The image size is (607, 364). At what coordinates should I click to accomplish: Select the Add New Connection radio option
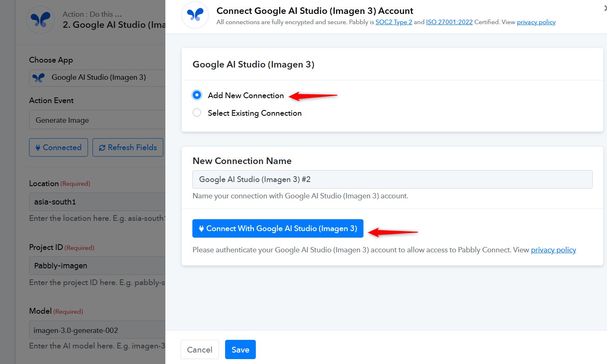pos(197,95)
